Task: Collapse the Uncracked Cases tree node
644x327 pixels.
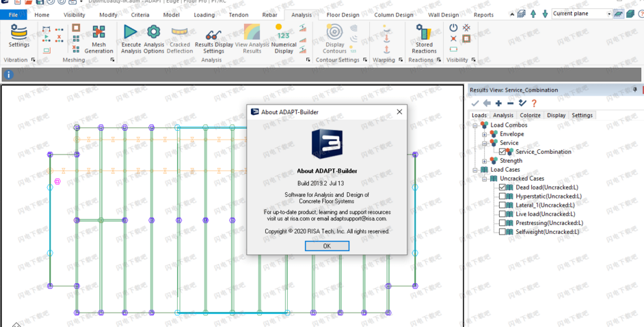Action: [485, 179]
